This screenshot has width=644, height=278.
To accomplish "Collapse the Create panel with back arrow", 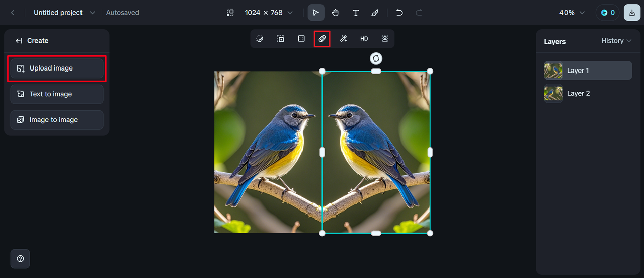I will click(x=19, y=41).
